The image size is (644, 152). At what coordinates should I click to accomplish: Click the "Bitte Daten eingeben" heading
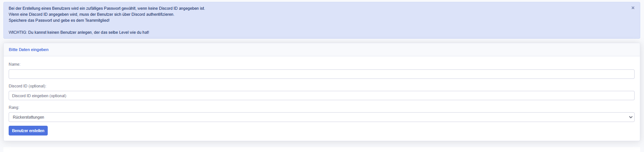coord(29,50)
